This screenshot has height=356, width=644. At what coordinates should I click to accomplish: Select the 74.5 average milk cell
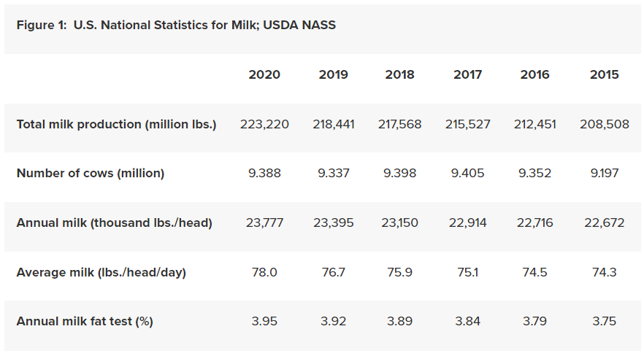(535, 272)
